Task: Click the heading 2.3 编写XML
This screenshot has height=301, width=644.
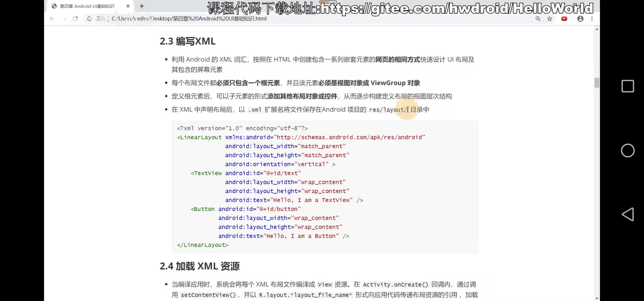Action: [188, 41]
